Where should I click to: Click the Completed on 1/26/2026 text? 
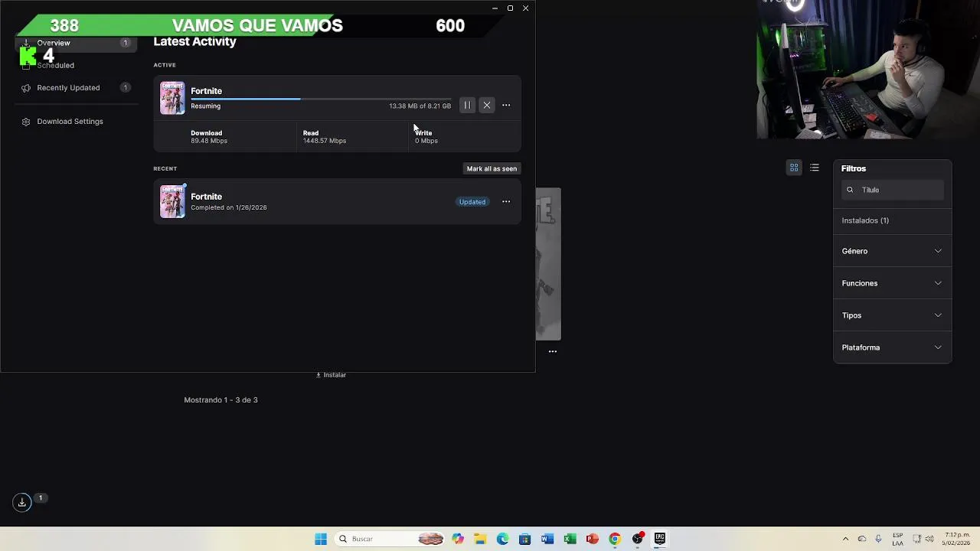pos(229,207)
